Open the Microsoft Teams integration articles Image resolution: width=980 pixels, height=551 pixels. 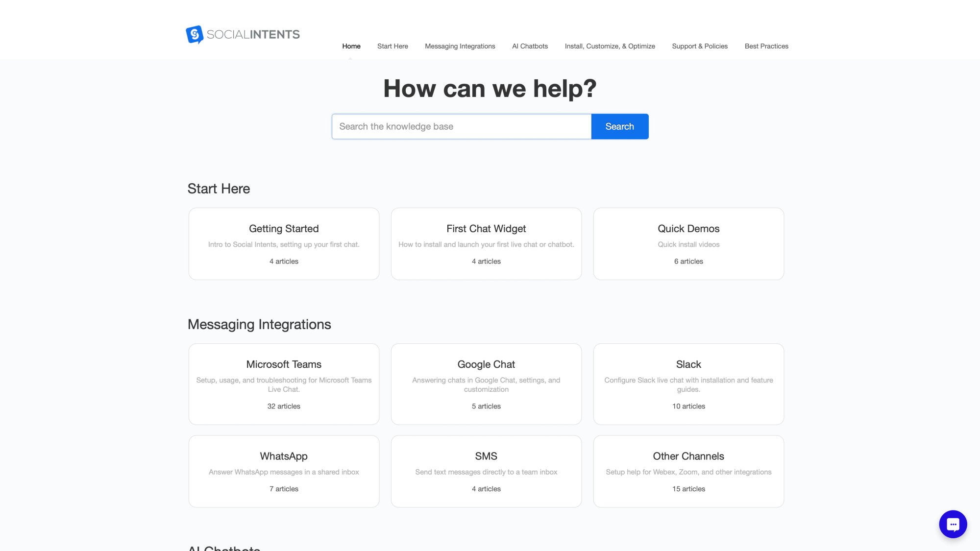[x=283, y=384]
